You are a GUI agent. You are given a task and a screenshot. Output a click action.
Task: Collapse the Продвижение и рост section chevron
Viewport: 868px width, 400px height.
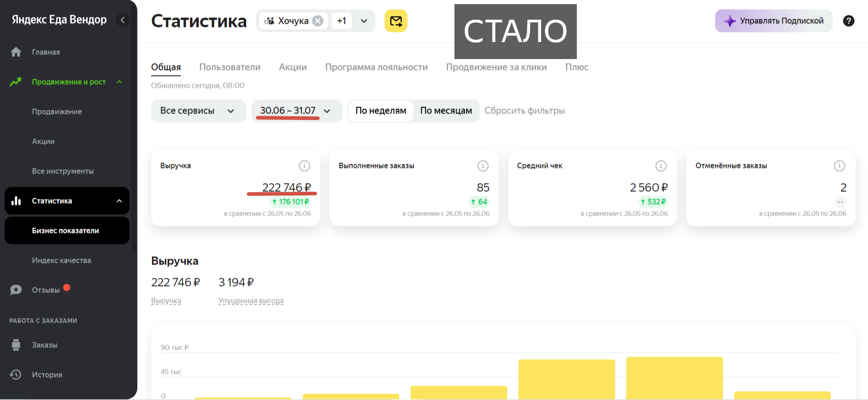pyautogui.click(x=119, y=82)
